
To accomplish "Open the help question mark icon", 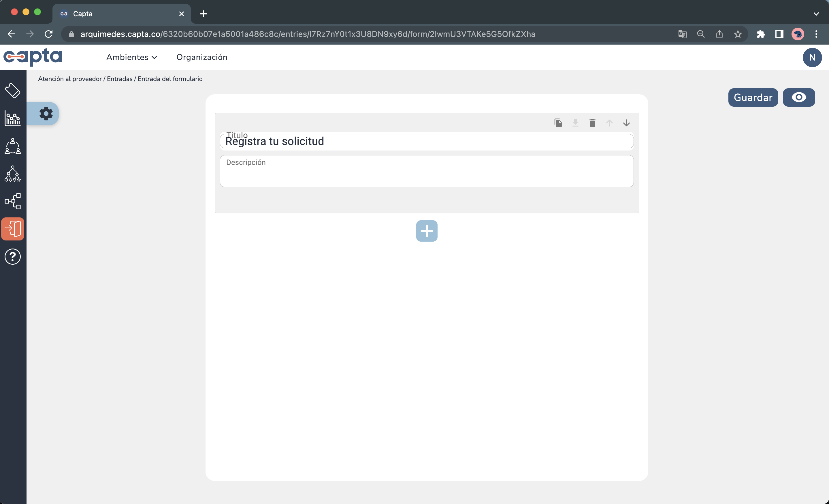I will tap(13, 257).
